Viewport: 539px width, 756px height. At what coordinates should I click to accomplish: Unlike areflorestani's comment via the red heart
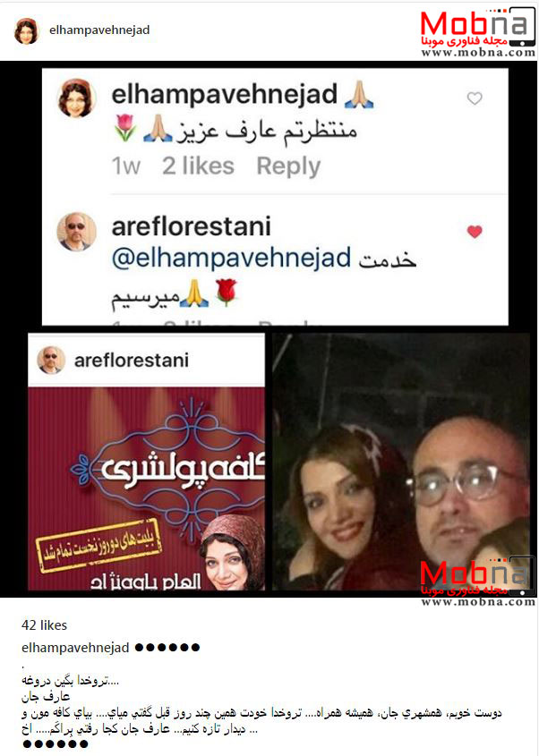tap(475, 232)
